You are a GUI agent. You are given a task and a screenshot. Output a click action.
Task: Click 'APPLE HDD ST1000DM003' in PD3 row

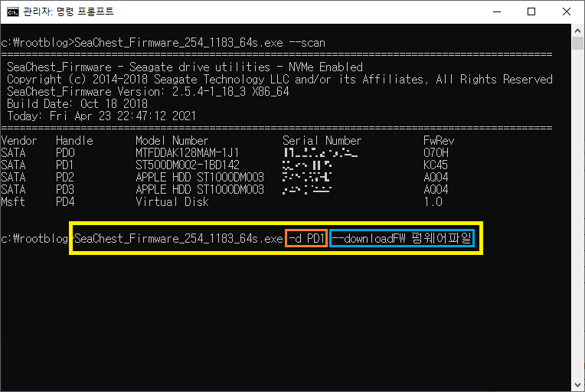pyautogui.click(x=200, y=189)
